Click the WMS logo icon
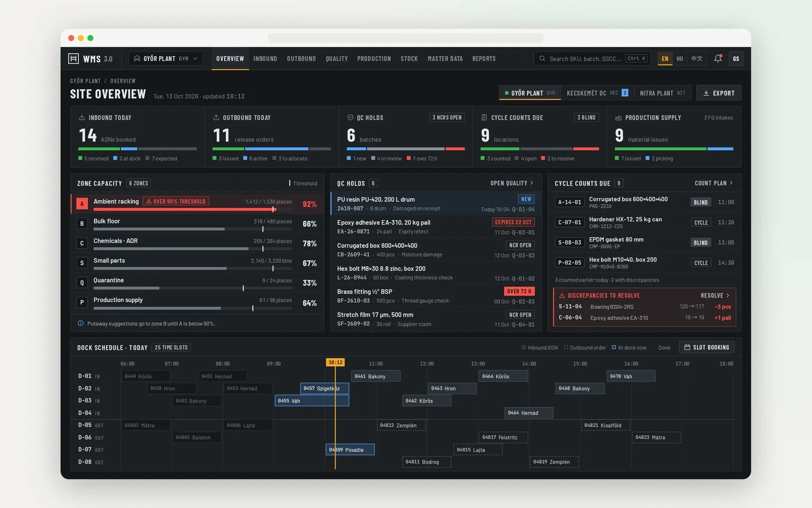 (74, 58)
